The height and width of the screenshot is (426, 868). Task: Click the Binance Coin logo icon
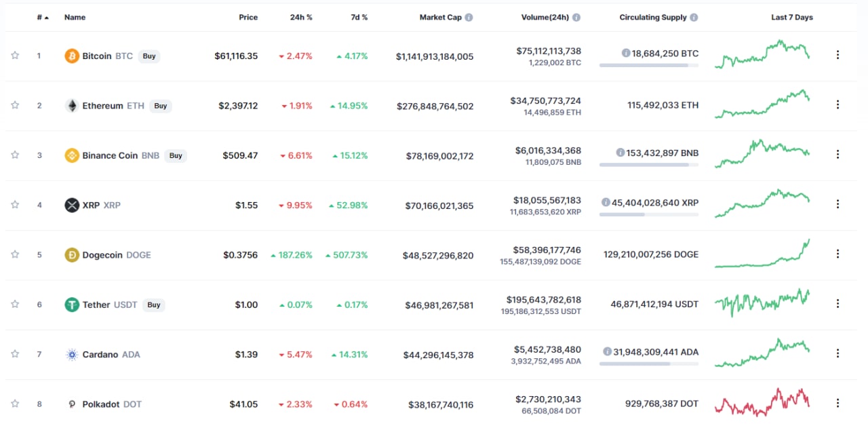click(x=71, y=155)
